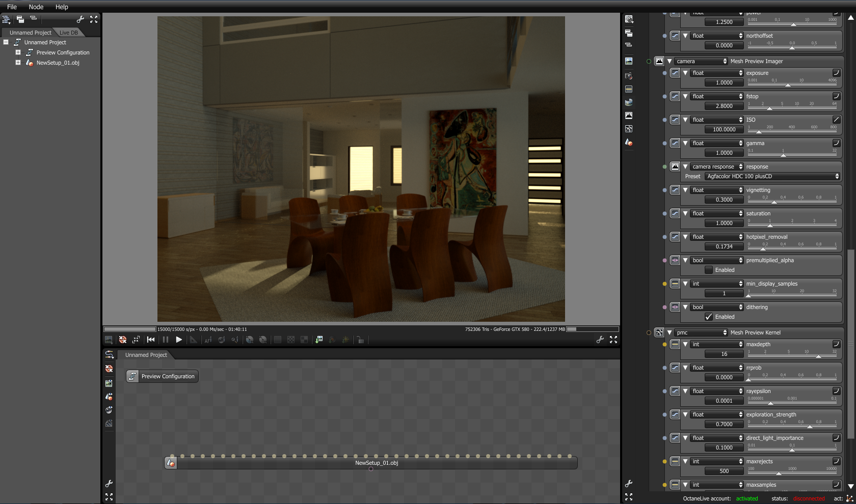856x504 pixels.
Task: Open the File menu
Action: coord(12,7)
